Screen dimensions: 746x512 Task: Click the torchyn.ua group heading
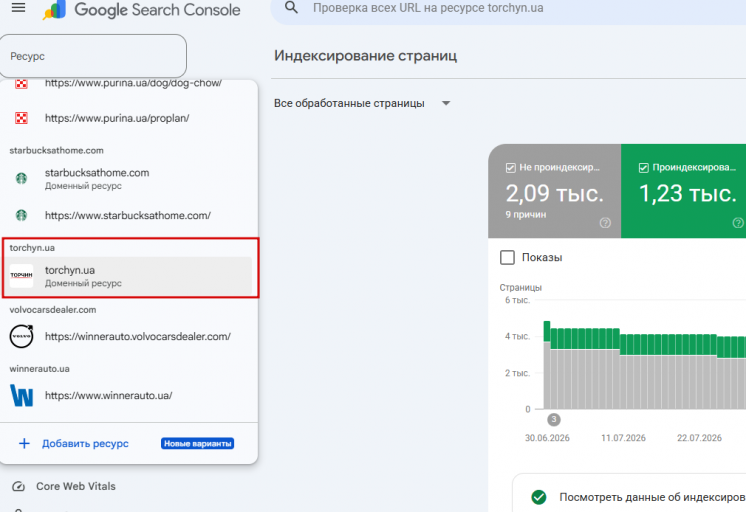pyautogui.click(x=32, y=248)
